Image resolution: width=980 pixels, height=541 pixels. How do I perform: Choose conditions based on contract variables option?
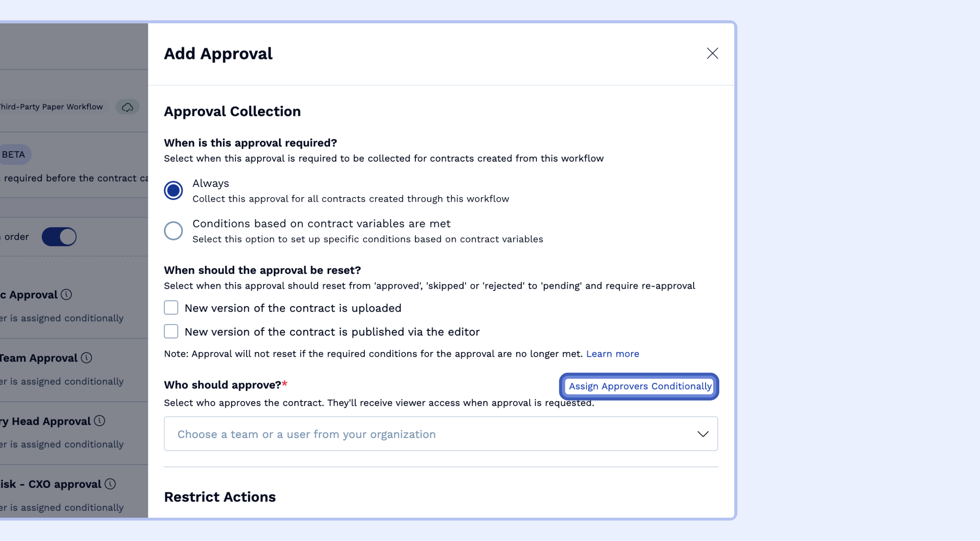(x=173, y=230)
